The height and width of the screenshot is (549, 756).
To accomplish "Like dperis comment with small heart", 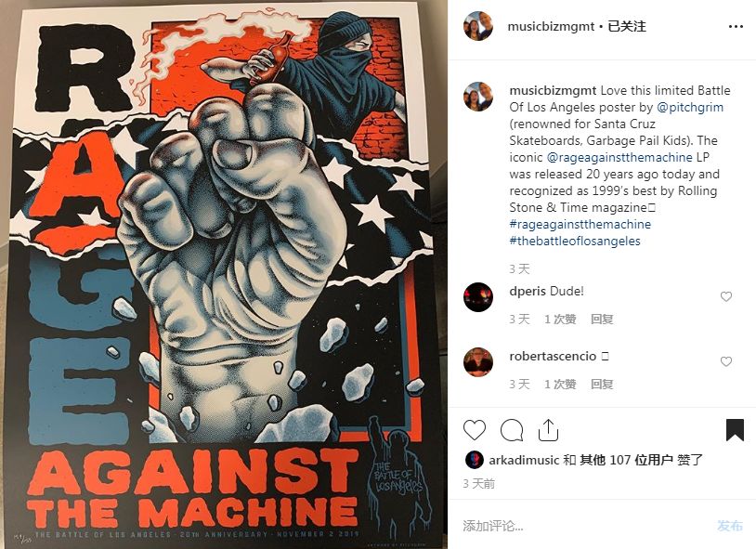I will pyautogui.click(x=726, y=296).
